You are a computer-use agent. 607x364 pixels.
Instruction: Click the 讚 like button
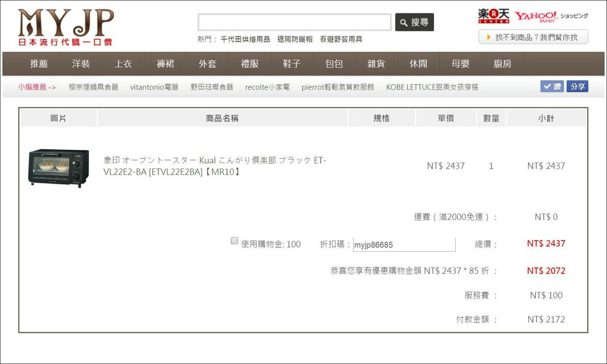[552, 87]
